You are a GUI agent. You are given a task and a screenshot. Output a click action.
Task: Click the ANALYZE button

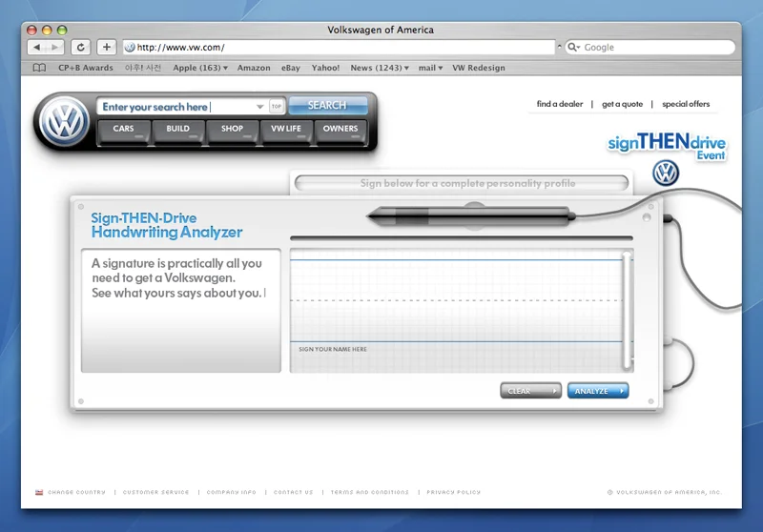click(x=598, y=391)
